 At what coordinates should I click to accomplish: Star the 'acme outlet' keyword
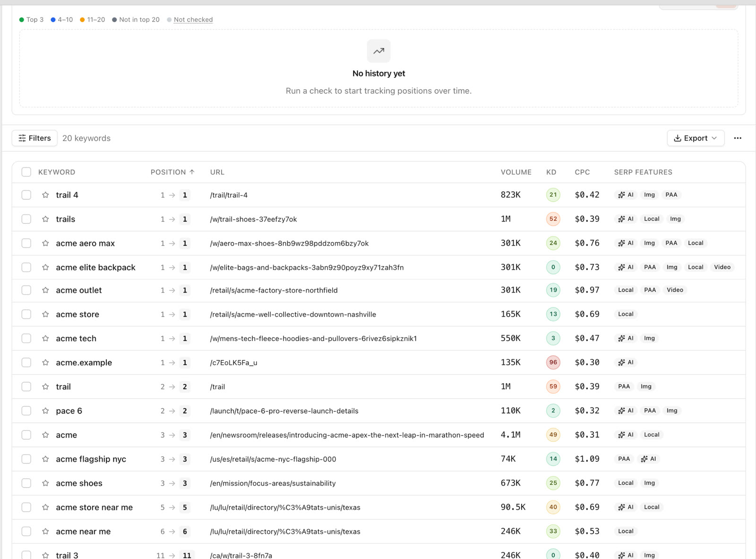[45, 290]
